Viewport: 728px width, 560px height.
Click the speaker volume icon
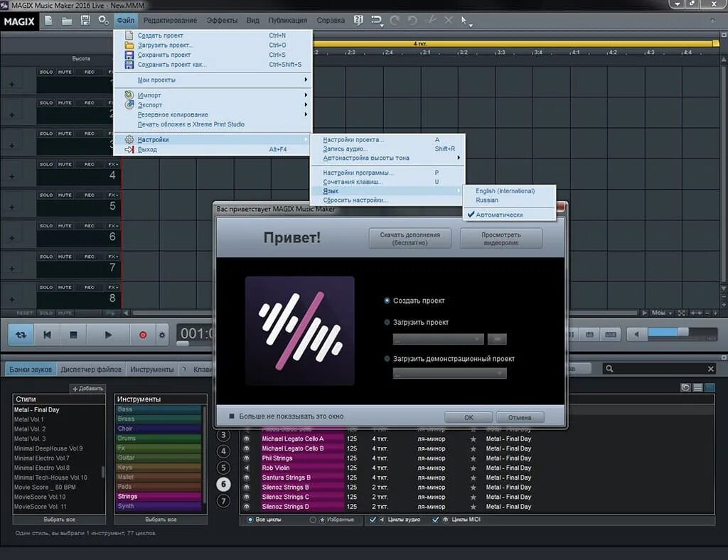[x=636, y=334]
